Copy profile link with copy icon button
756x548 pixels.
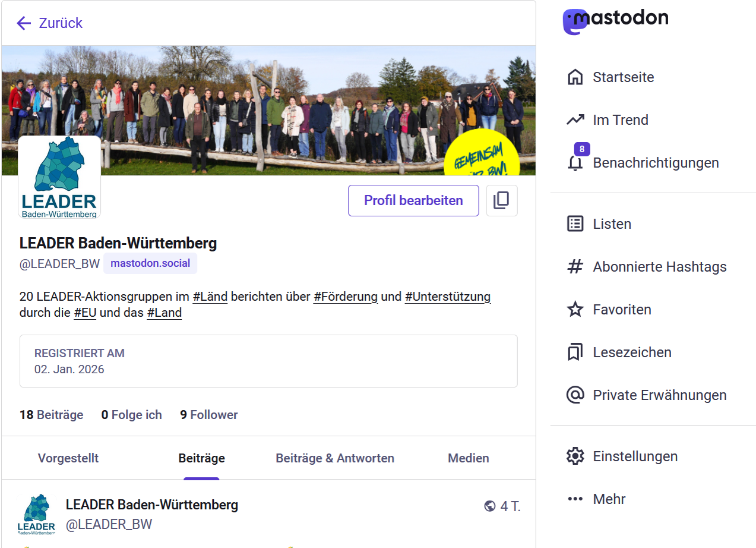501,200
